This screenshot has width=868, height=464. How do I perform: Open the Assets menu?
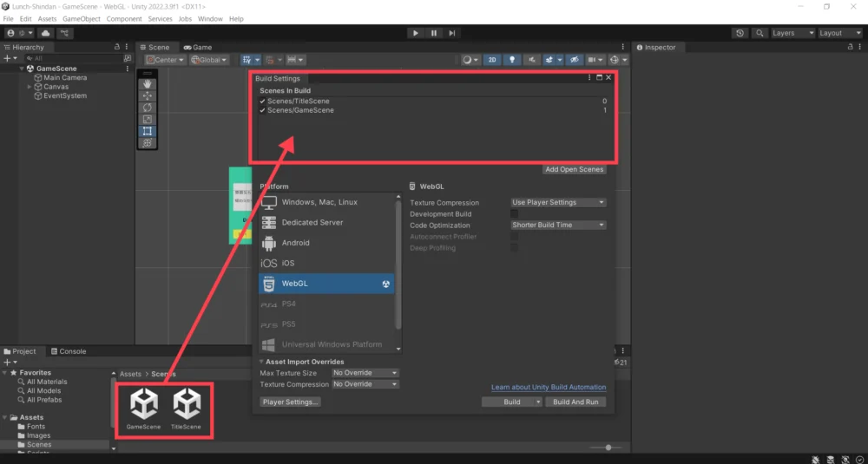point(47,19)
